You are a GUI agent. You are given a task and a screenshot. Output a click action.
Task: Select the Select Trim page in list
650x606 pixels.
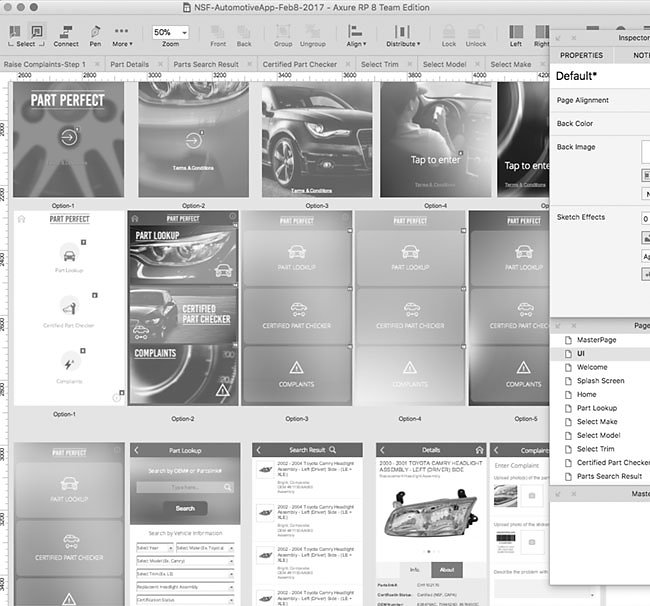(x=595, y=449)
